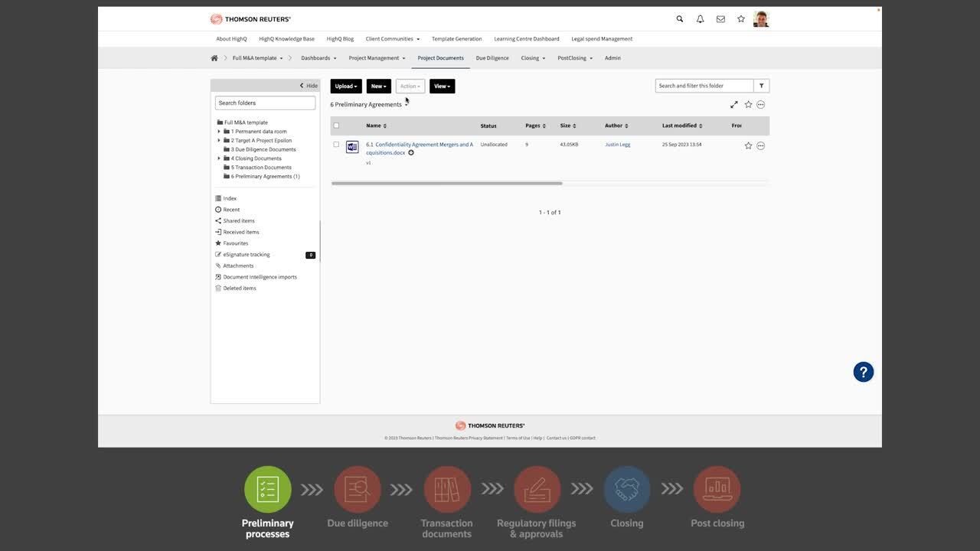The width and height of the screenshot is (980, 551).
Task: Click the search magnifier icon in header
Action: (679, 19)
